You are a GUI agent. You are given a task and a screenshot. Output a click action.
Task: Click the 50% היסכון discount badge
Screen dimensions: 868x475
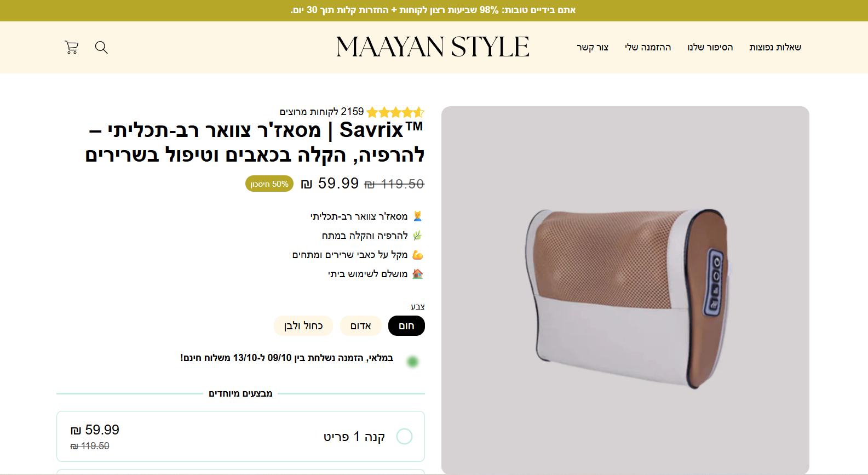point(269,184)
